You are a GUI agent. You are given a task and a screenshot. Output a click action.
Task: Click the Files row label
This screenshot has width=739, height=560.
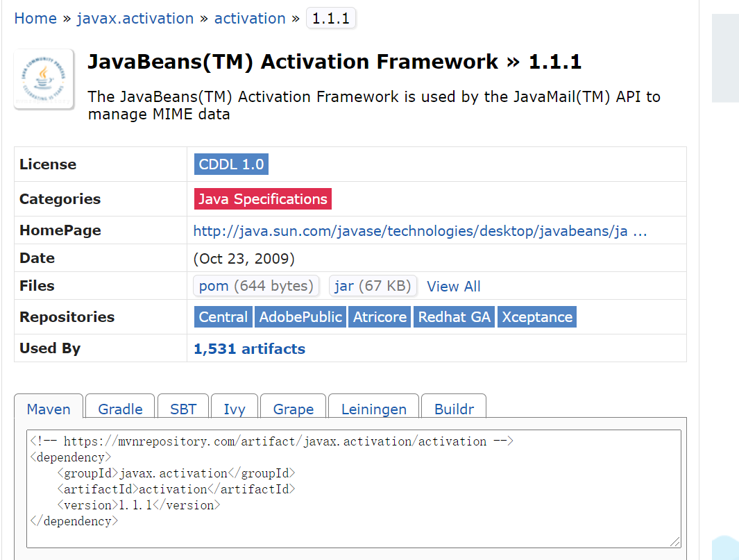tap(37, 286)
